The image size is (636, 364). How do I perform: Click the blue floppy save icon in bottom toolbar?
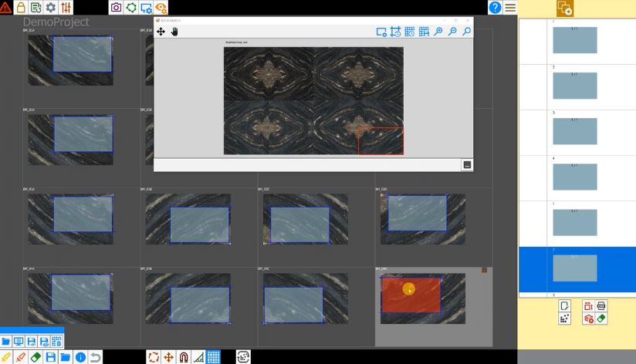51,357
